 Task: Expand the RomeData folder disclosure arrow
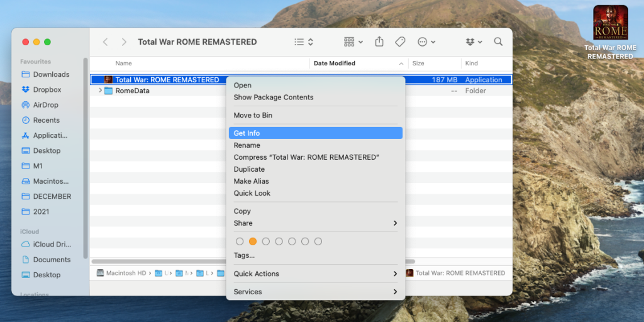pyautogui.click(x=100, y=91)
